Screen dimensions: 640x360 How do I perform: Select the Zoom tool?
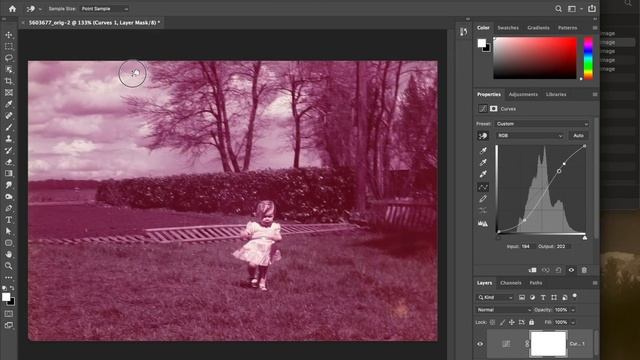[9, 266]
